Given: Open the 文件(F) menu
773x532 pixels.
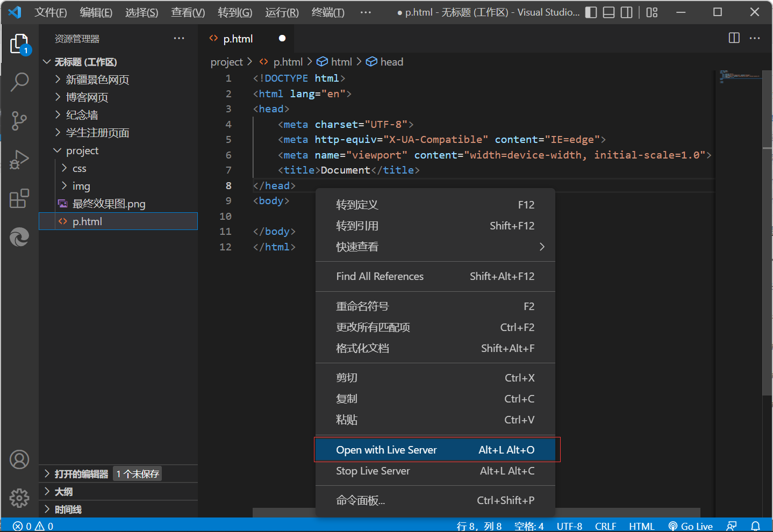Looking at the screenshot, I should click(x=51, y=12).
